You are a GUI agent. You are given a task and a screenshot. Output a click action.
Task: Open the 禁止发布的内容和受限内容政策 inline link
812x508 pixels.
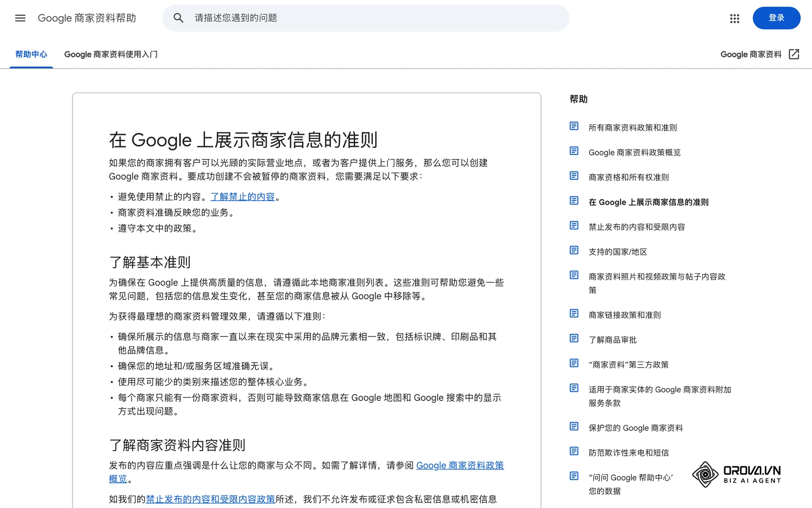click(x=211, y=499)
